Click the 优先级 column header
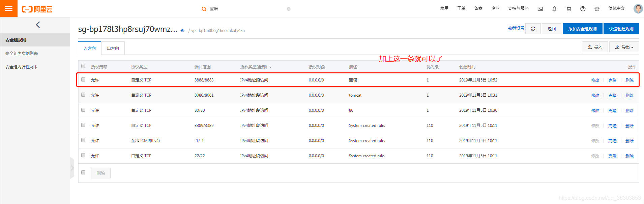The width and height of the screenshot is (644, 204). pos(432,67)
